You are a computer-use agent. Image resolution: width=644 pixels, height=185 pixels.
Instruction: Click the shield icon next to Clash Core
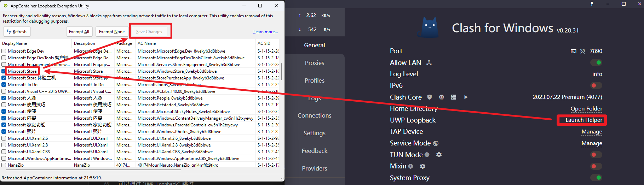pos(430,97)
